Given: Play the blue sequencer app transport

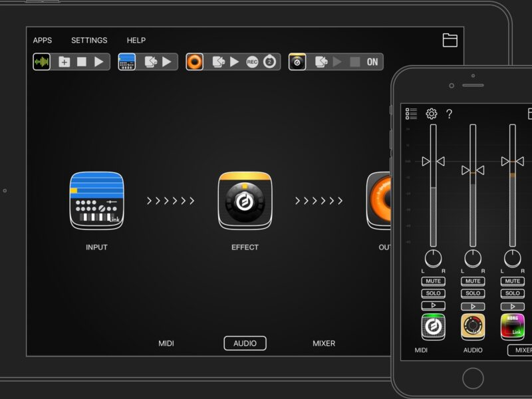Looking at the screenshot, I should [167, 62].
